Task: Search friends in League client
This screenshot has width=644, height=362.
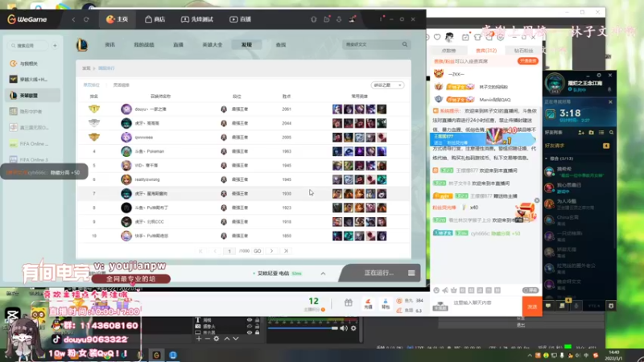Action: (x=611, y=133)
